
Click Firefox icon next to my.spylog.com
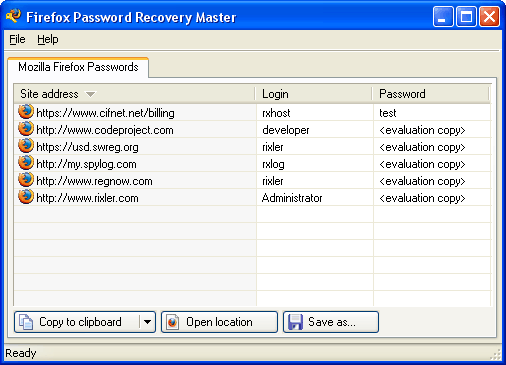pos(26,163)
